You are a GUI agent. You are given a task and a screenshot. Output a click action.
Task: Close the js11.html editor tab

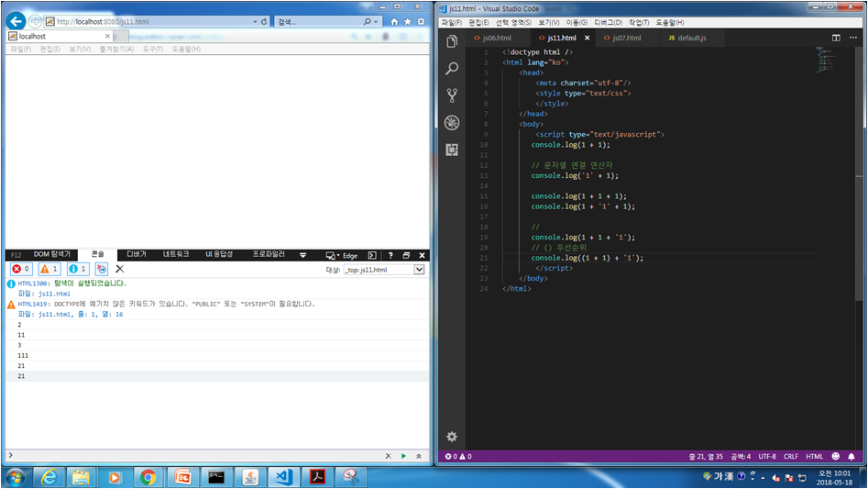[x=588, y=38]
